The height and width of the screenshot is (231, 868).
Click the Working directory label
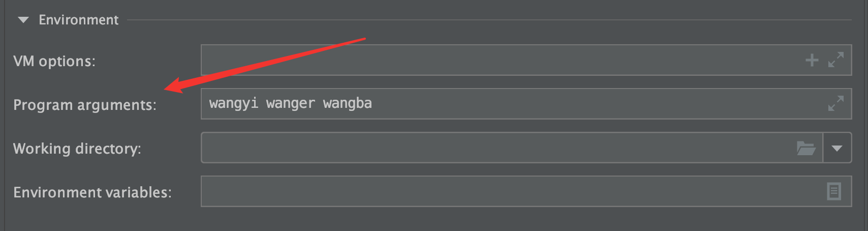[x=77, y=149]
